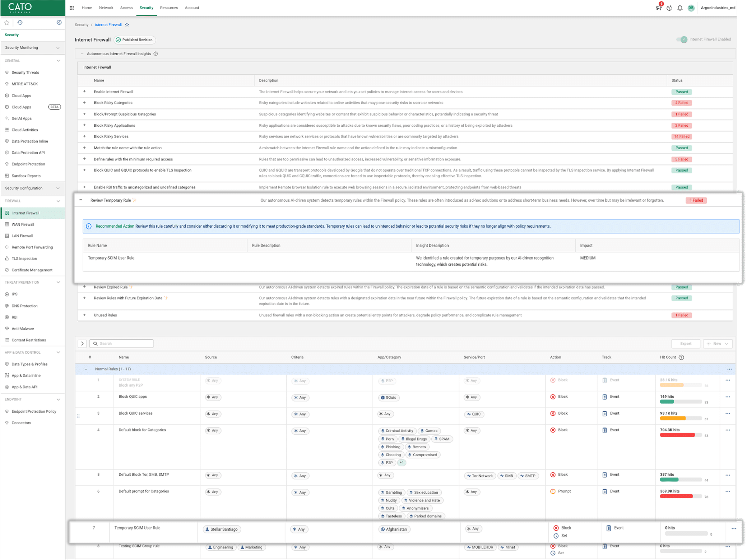Click the GQuic app chip

pyautogui.click(x=389, y=397)
